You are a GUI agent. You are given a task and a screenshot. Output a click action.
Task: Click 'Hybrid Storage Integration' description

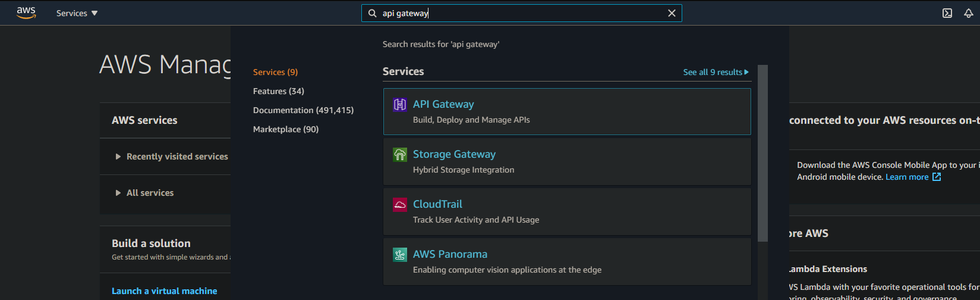click(x=464, y=170)
